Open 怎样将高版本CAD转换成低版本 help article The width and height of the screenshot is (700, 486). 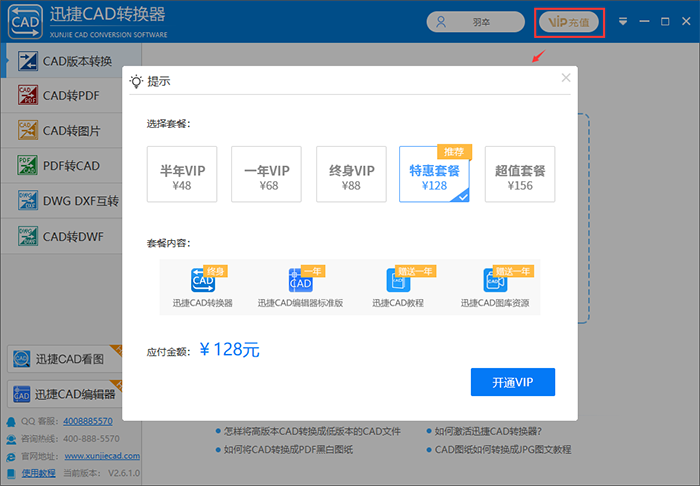[312, 432]
